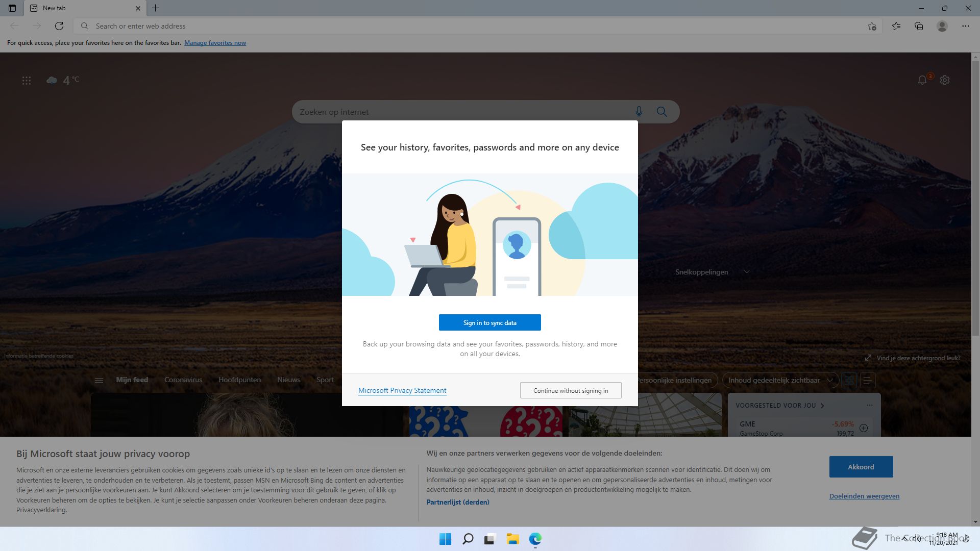Switch feed to list layout icon
The width and height of the screenshot is (980, 551).
(868, 380)
